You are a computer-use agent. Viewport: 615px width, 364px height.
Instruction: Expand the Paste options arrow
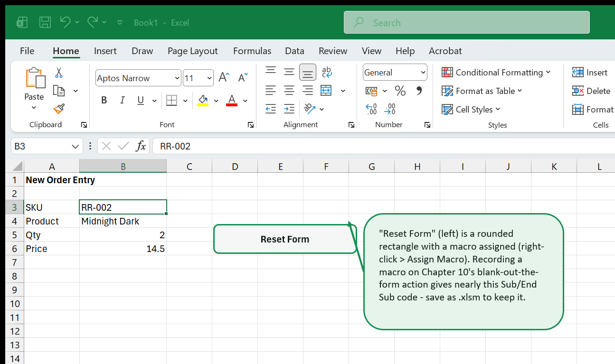click(34, 107)
